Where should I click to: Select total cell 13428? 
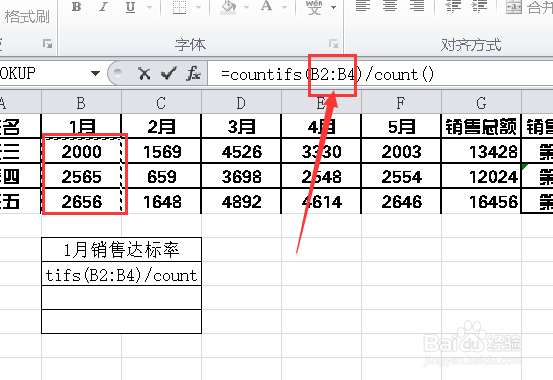[481, 151]
